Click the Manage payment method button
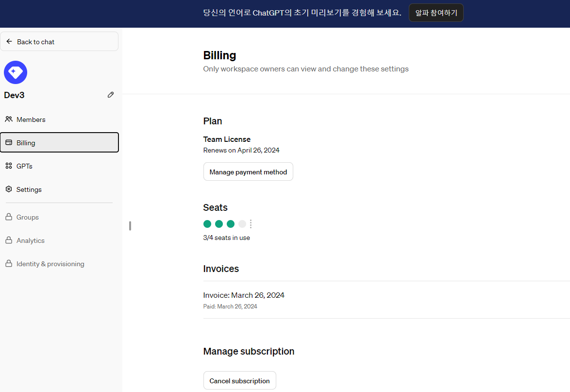The height and width of the screenshot is (392, 570). (x=248, y=171)
